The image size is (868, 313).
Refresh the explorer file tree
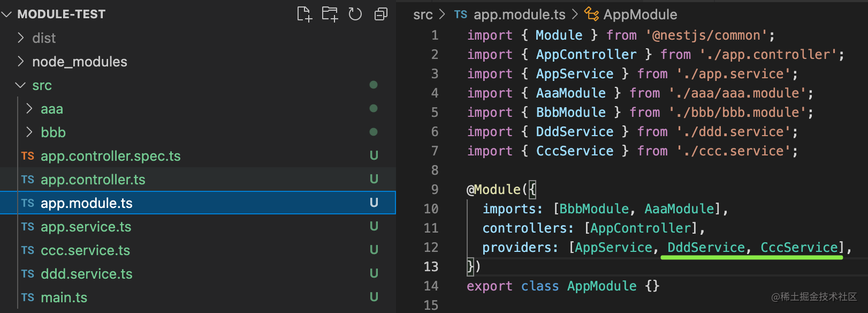tap(355, 14)
